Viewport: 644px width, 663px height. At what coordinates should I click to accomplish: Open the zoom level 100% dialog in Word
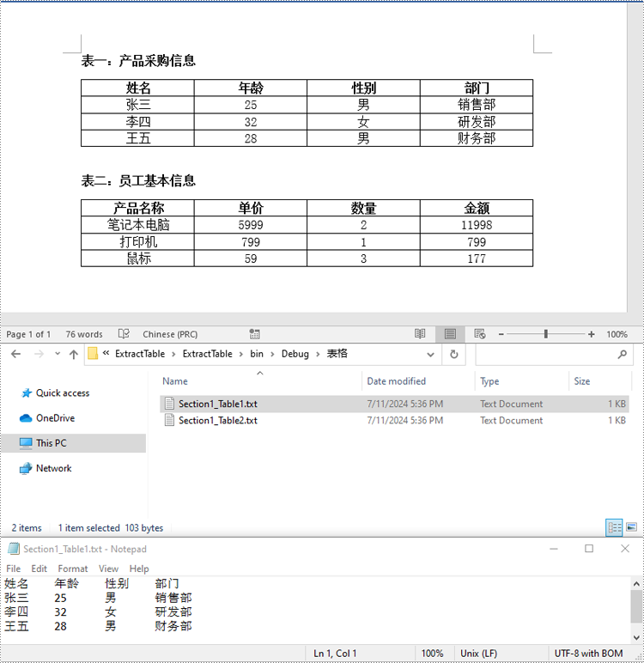click(x=617, y=334)
